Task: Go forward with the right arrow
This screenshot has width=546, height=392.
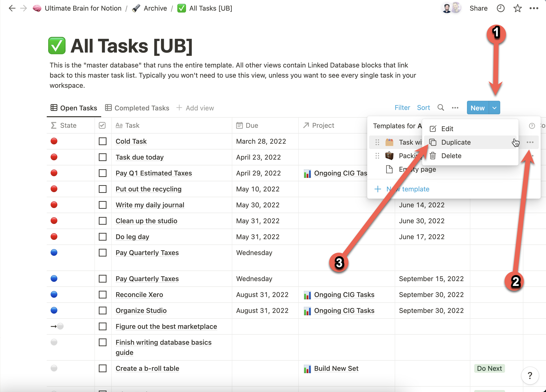Action: pos(23,8)
